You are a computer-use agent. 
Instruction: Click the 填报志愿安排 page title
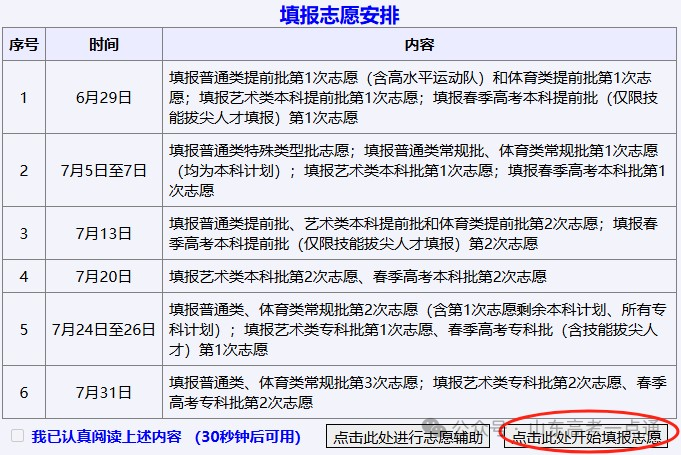pos(340,15)
